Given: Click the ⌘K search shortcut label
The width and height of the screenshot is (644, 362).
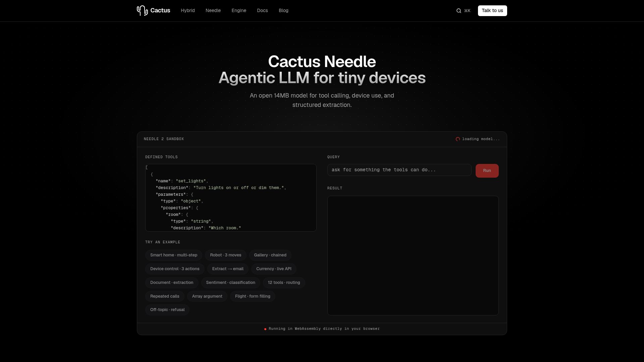Looking at the screenshot, I should pyautogui.click(x=467, y=11).
